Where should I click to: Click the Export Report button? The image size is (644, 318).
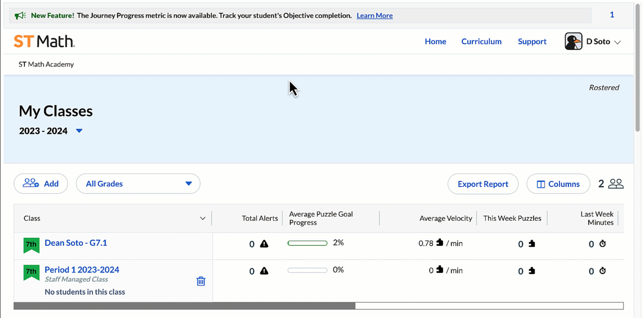click(483, 184)
